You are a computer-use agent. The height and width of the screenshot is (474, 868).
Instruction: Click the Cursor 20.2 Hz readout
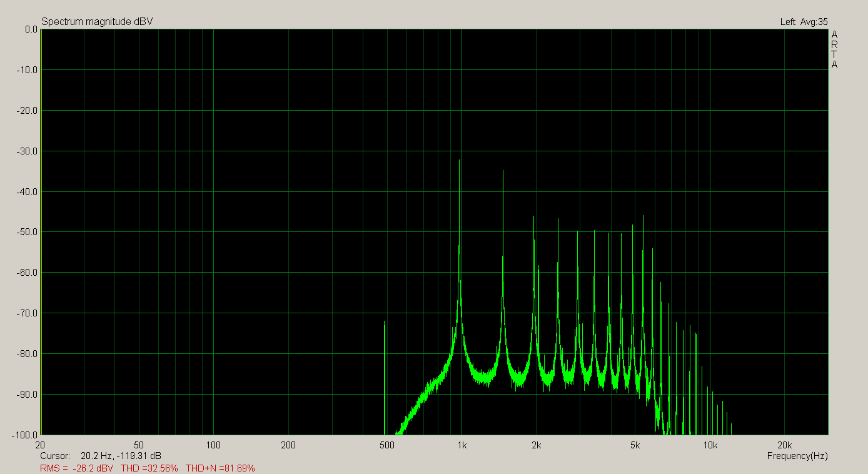[x=101, y=456]
